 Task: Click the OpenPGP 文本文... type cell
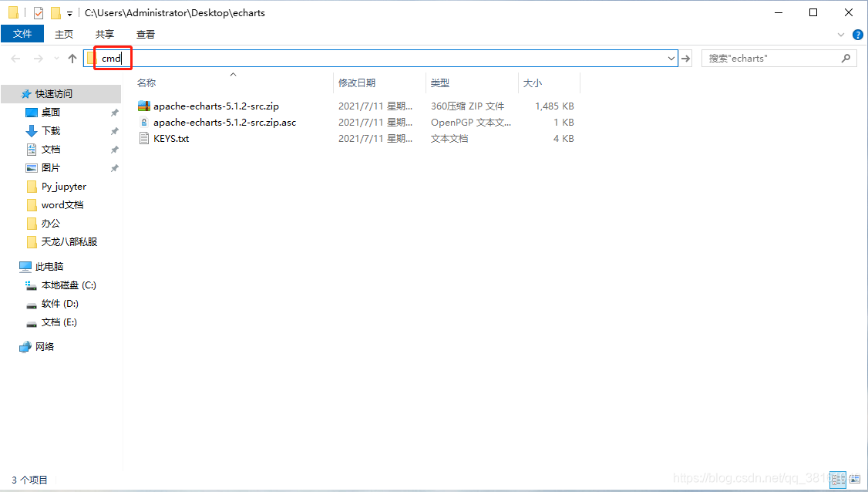point(471,122)
